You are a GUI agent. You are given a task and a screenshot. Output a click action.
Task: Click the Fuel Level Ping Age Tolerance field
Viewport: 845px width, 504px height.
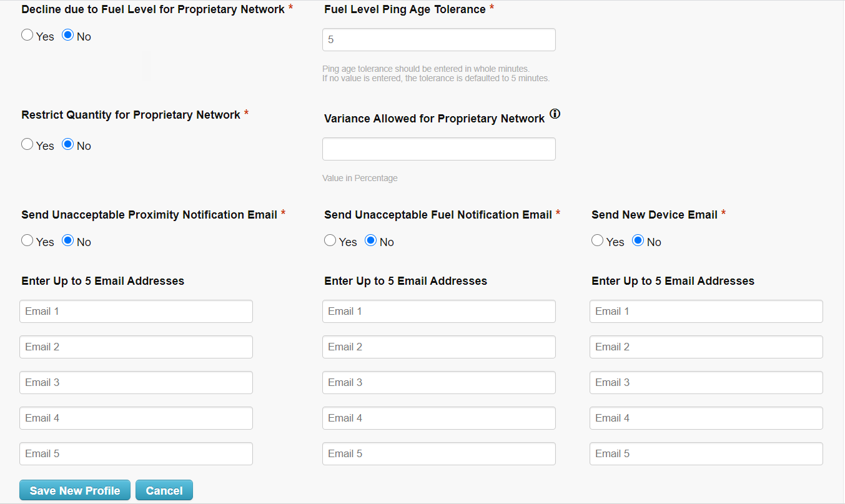(x=438, y=39)
